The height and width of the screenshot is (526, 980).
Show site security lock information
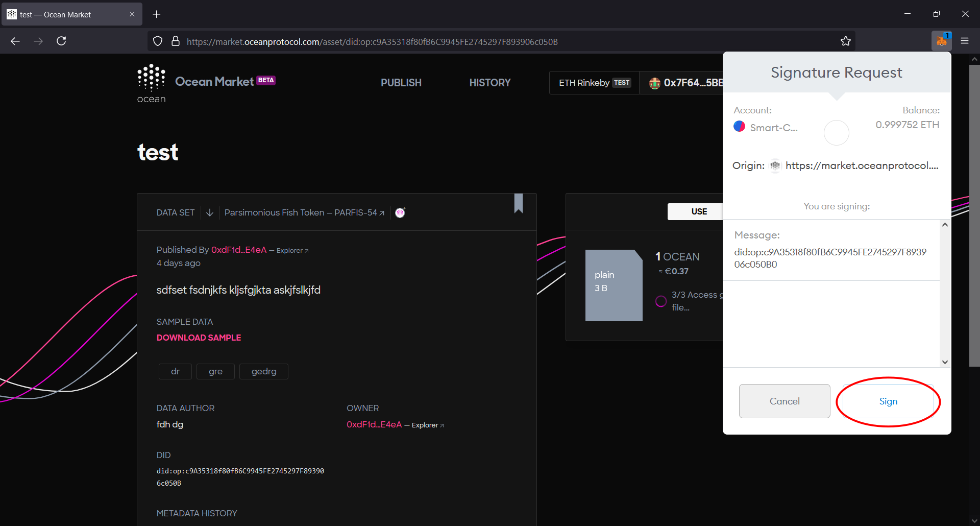176,41
